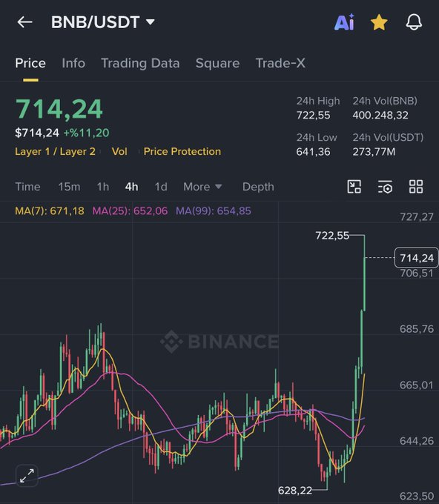Viewport: 439px width, 504px height.
Task: Tap the 665,01 price axis label
Action: (417, 385)
